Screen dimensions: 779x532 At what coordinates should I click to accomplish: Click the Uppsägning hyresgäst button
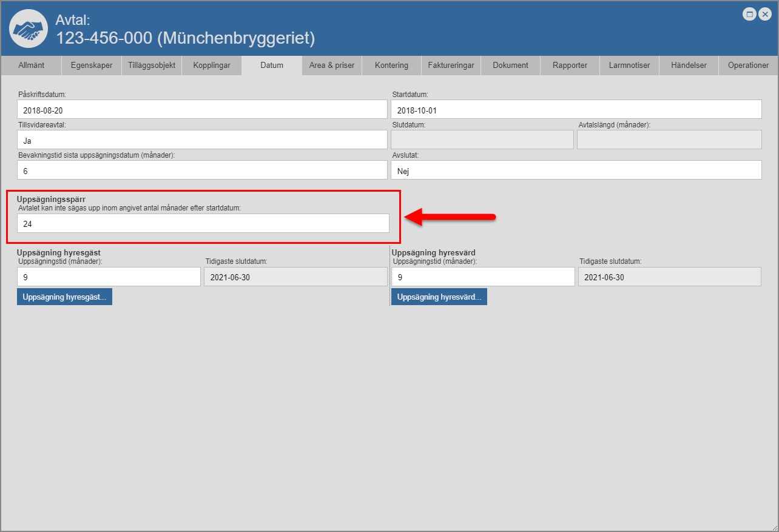64,297
